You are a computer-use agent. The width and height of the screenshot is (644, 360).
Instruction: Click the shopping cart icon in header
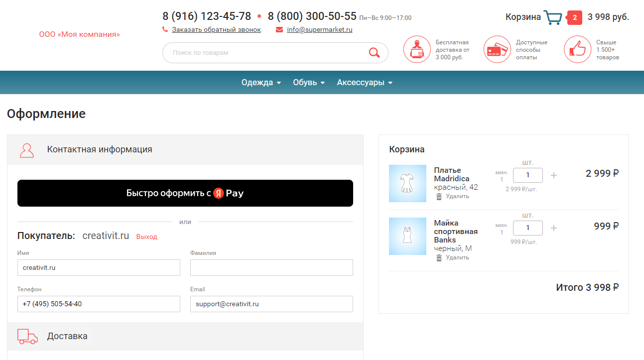(x=553, y=17)
